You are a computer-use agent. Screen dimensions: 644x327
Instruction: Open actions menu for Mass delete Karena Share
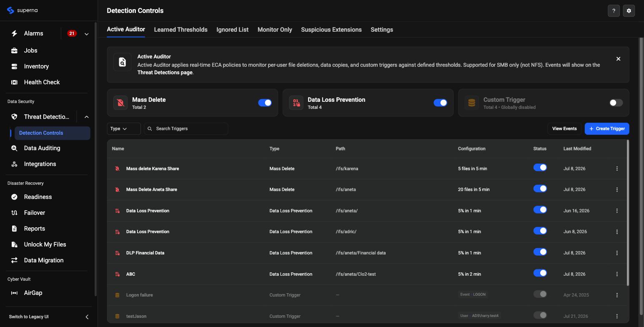617,169
